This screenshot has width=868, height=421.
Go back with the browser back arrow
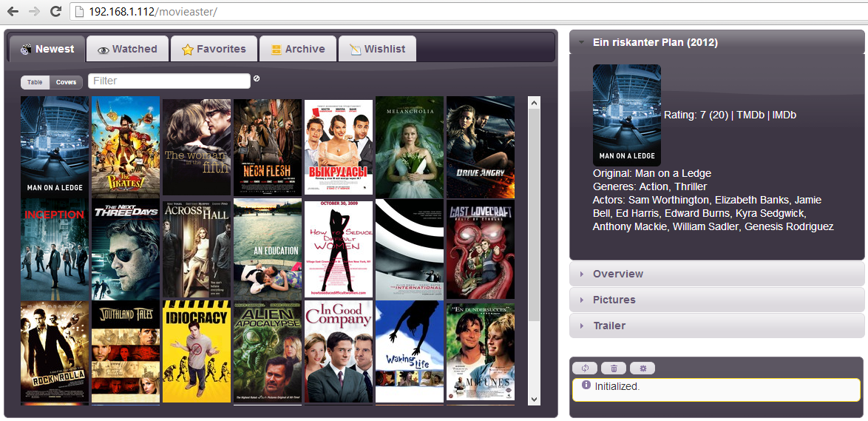[13, 11]
